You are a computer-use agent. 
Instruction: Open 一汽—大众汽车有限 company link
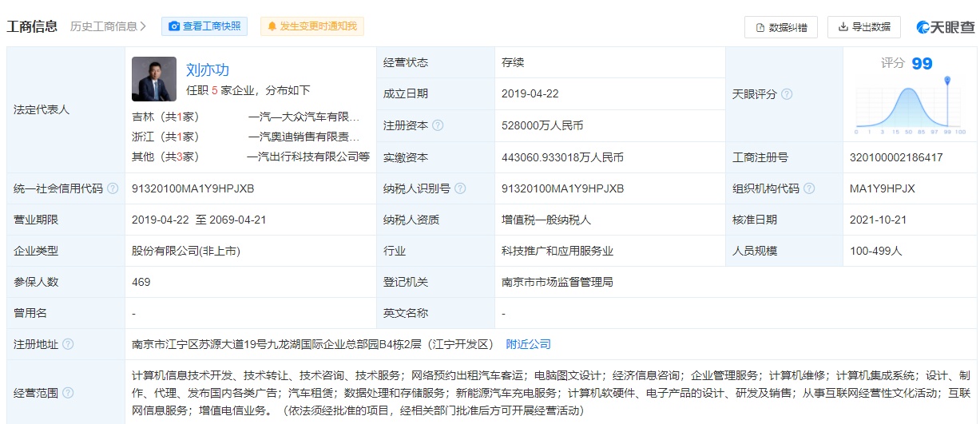point(304,116)
